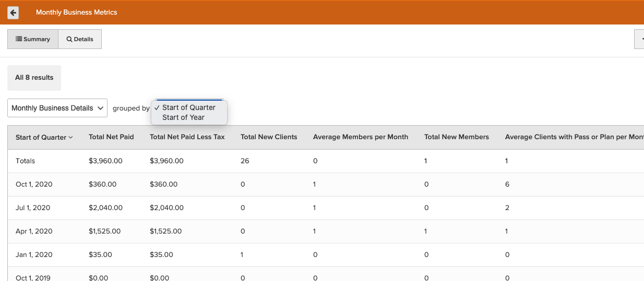Click the Total New Clients column header

coord(269,137)
